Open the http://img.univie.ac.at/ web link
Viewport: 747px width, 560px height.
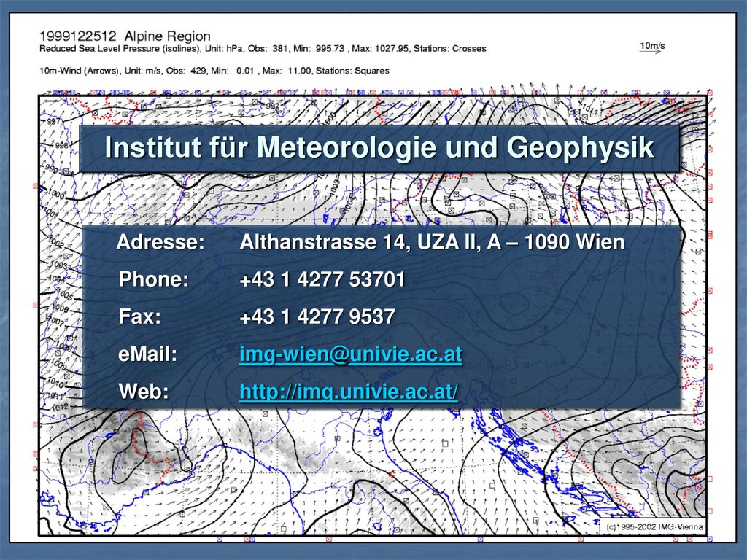point(349,392)
